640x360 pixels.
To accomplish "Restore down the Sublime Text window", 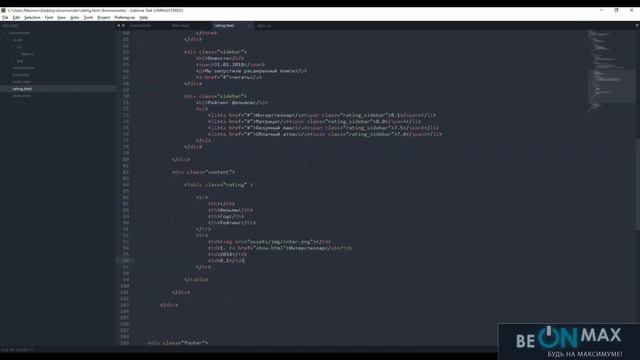I will pos(616,10).
